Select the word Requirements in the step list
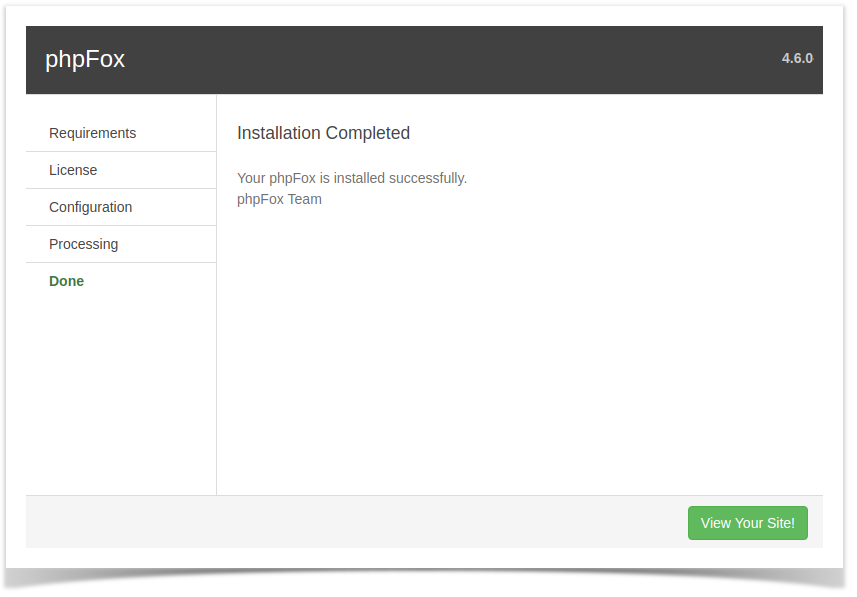This screenshot has height=597, width=857. pos(92,133)
